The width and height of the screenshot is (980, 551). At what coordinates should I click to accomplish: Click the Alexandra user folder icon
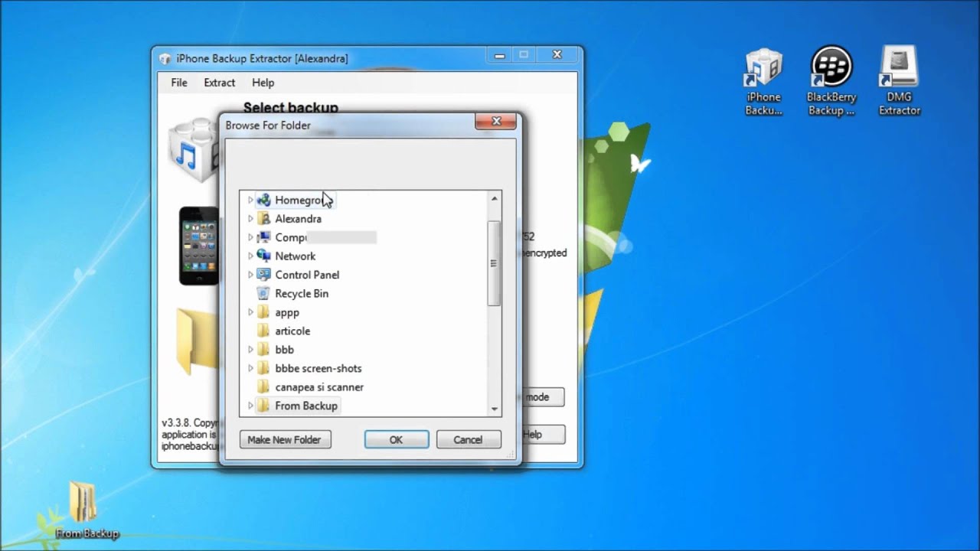(x=263, y=219)
